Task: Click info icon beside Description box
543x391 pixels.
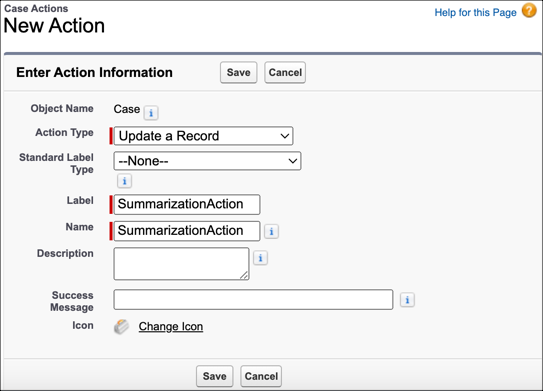Action: (x=260, y=258)
